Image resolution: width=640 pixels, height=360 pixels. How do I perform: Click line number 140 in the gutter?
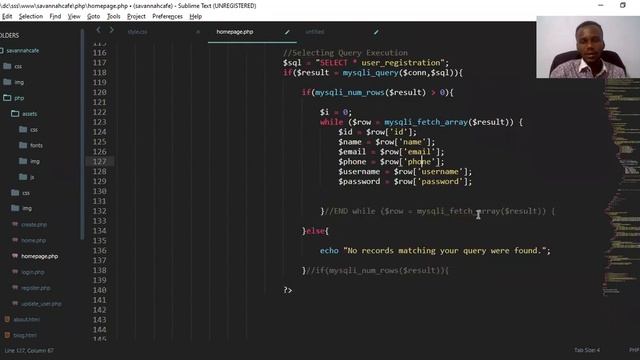[100, 290]
